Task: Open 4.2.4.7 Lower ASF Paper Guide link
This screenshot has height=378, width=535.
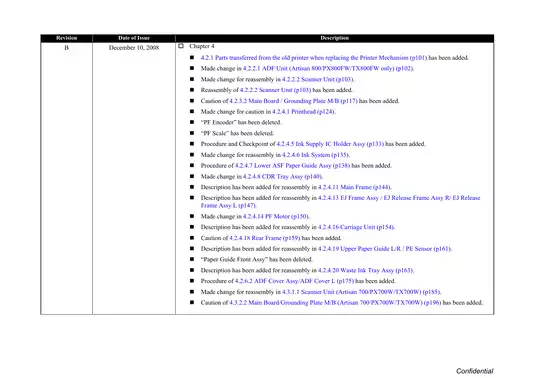Action: (x=292, y=165)
